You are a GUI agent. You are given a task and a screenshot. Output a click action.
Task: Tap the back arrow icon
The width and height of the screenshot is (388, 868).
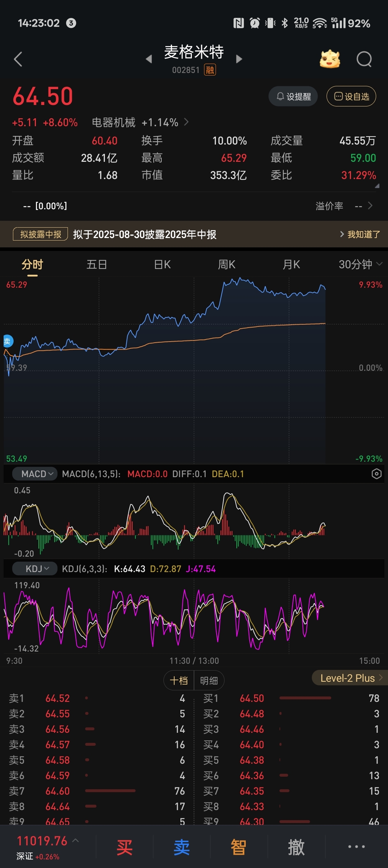click(18, 59)
